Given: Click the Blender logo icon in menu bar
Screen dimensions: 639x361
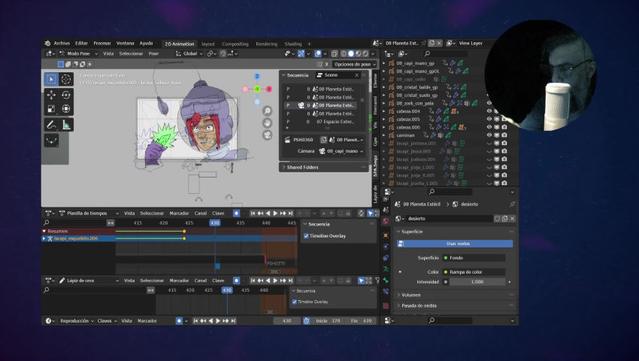Looking at the screenshot, I should click(x=48, y=43).
